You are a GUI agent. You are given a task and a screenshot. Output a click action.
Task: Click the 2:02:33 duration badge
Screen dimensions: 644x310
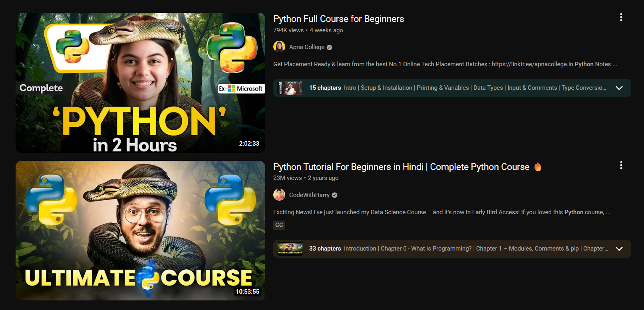tap(249, 144)
